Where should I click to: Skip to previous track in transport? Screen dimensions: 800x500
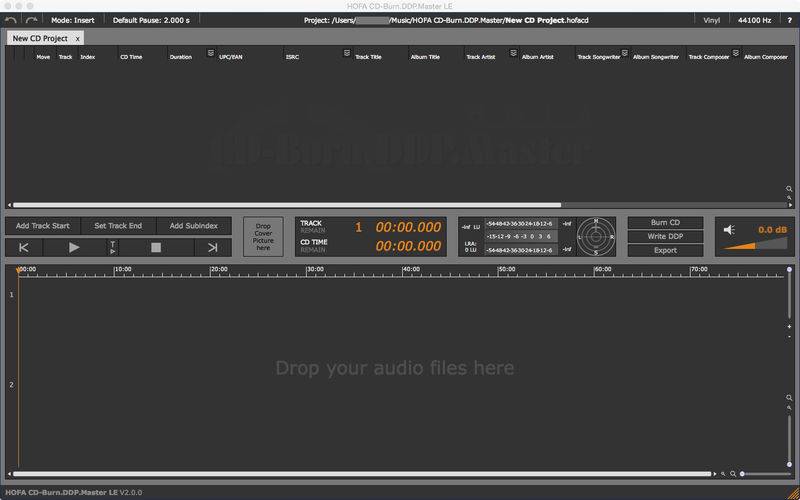click(23, 247)
